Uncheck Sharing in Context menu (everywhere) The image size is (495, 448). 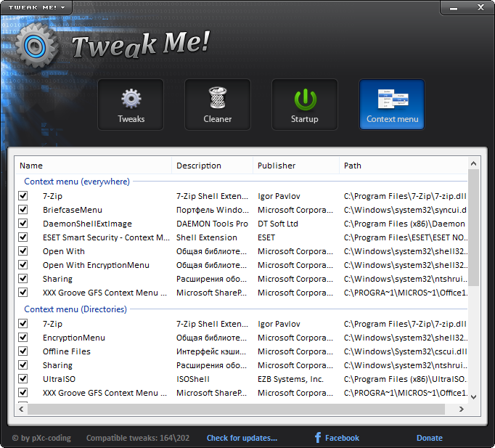[x=22, y=279]
